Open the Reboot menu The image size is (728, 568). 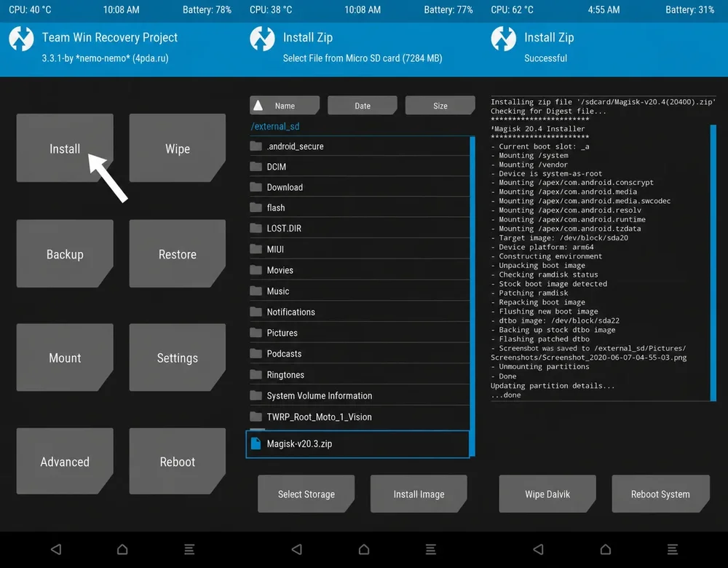[178, 461]
